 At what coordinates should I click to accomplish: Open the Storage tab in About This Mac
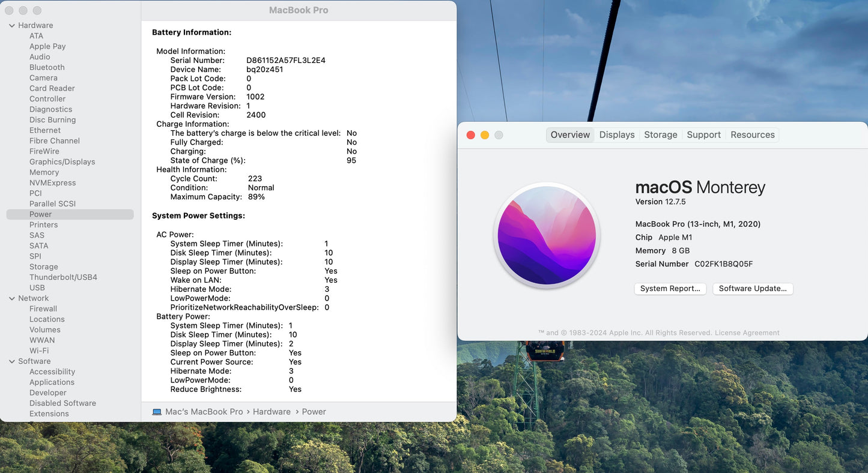click(661, 135)
